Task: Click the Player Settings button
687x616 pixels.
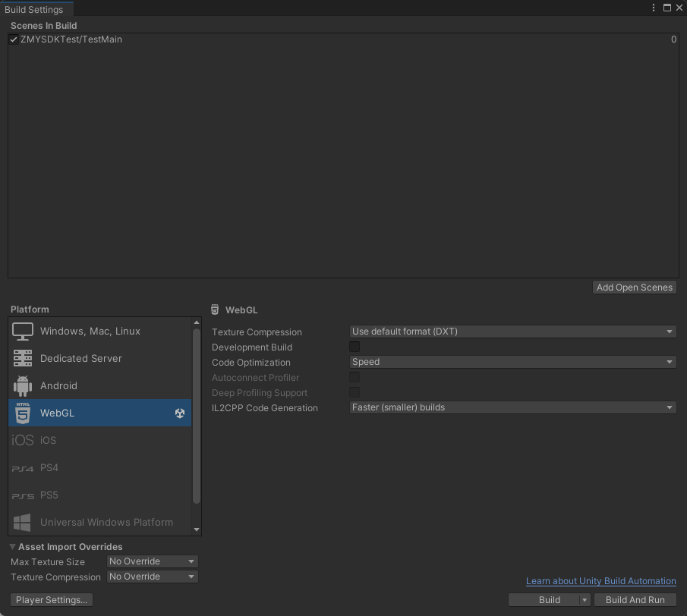Action: [52, 600]
